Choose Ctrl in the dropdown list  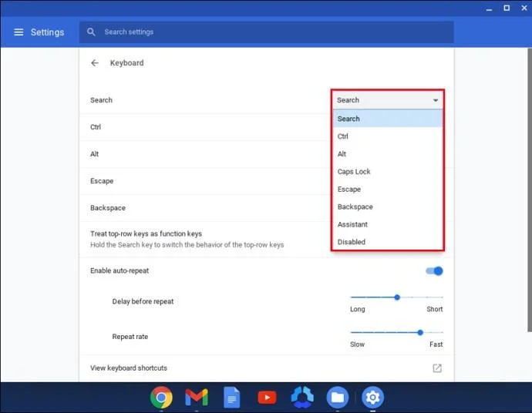[x=388, y=136]
